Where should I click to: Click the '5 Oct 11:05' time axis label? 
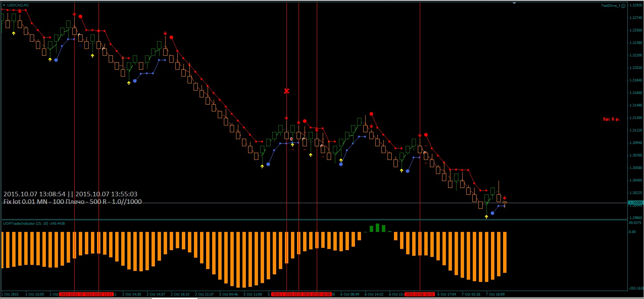[x=253, y=294]
